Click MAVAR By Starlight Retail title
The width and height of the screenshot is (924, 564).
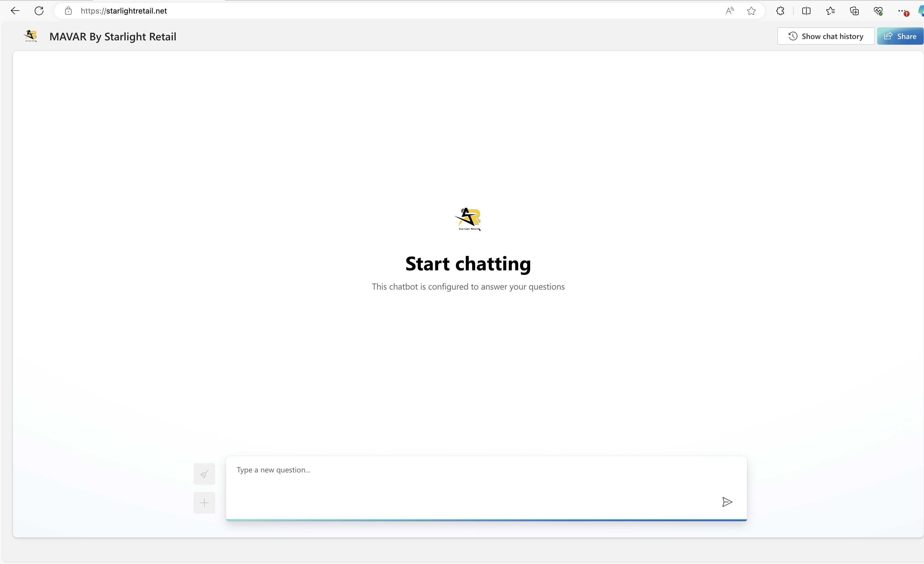click(113, 37)
